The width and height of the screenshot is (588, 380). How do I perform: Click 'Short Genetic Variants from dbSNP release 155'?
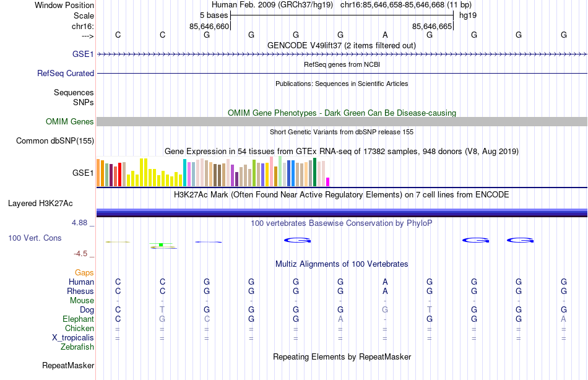coord(342,132)
